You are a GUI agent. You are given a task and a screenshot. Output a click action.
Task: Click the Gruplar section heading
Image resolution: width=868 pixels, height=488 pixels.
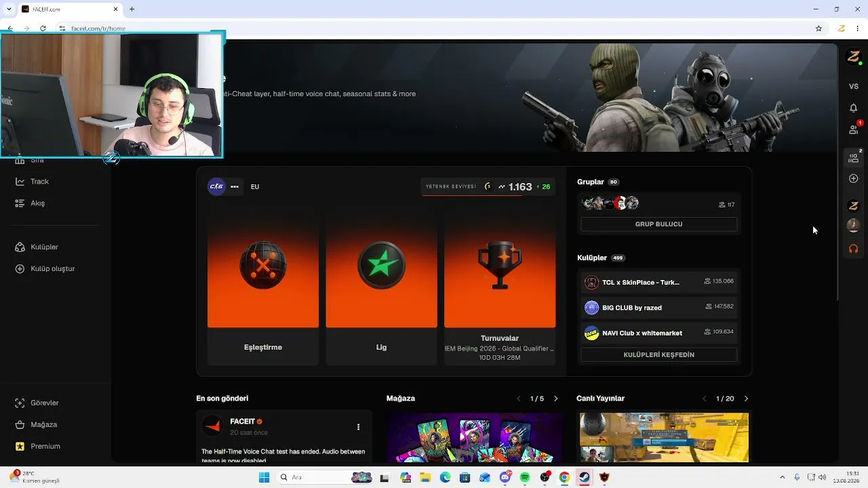(x=591, y=182)
